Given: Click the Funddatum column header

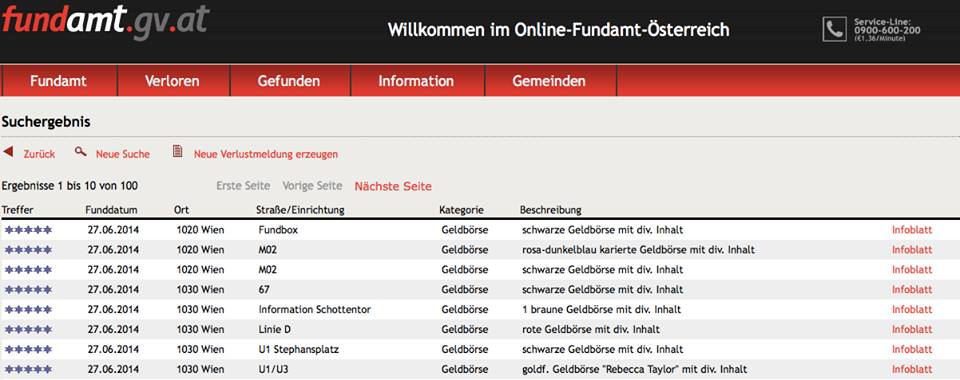Looking at the screenshot, I should pos(111,210).
